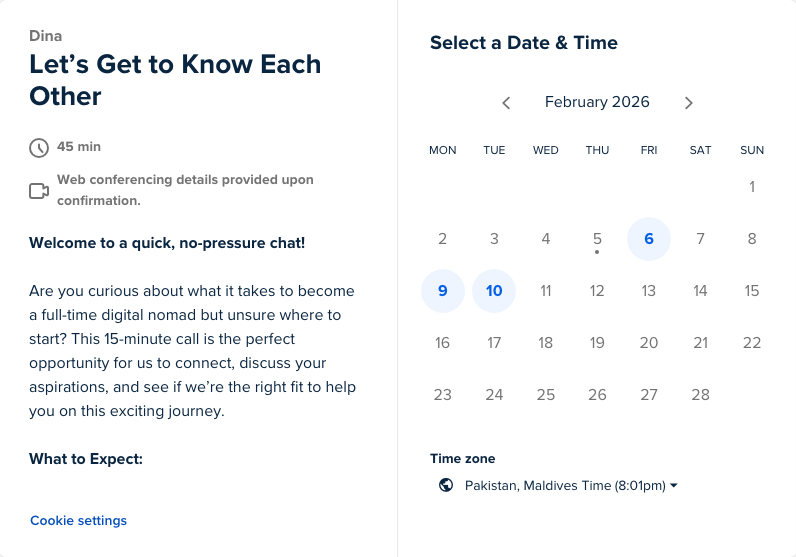Click the globe time zone icon

point(446,486)
